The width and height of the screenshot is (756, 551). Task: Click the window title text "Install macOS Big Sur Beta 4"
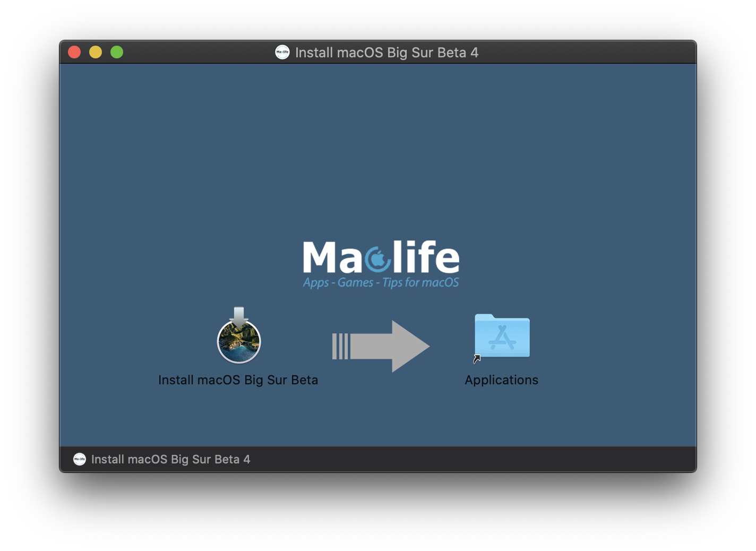click(386, 53)
